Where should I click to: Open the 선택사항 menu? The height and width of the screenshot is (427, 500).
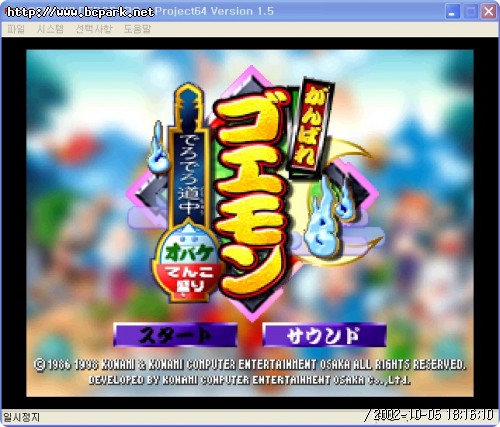point(94,29)
